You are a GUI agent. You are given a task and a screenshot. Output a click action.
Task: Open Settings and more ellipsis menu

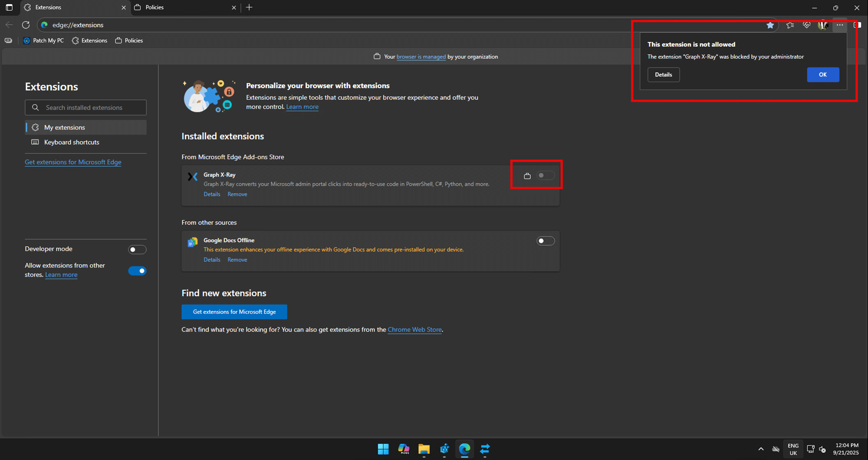(x=840, y=25)
